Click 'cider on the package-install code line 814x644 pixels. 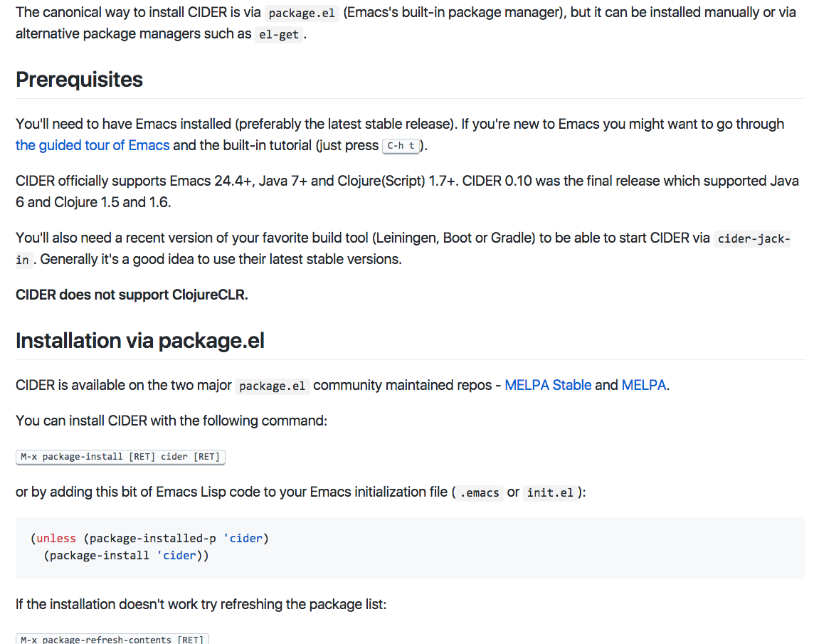[176, 555]
